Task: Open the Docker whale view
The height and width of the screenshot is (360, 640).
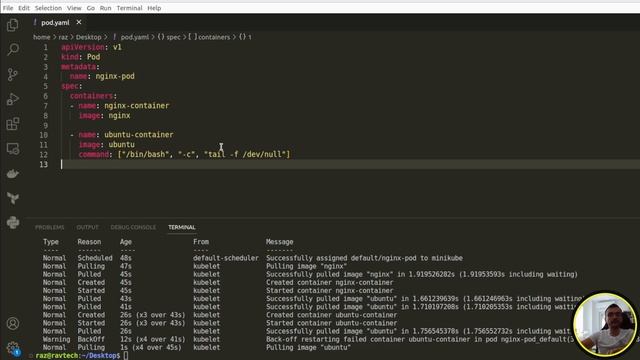Action: 13,173
